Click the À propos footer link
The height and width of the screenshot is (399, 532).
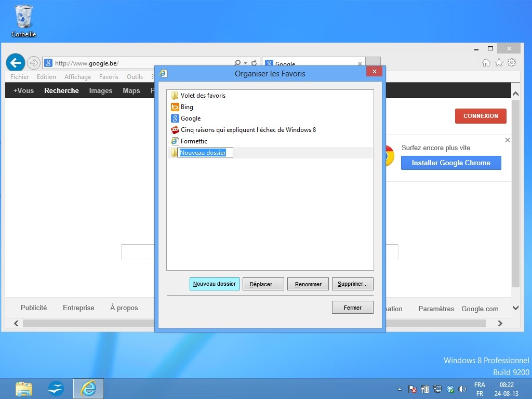click(x=124, y=308)
